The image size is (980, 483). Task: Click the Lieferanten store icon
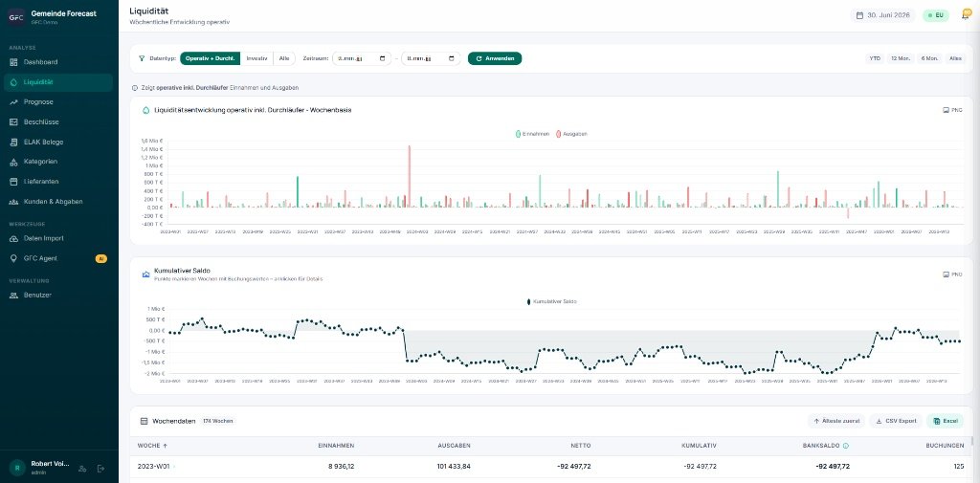(13, 182)
